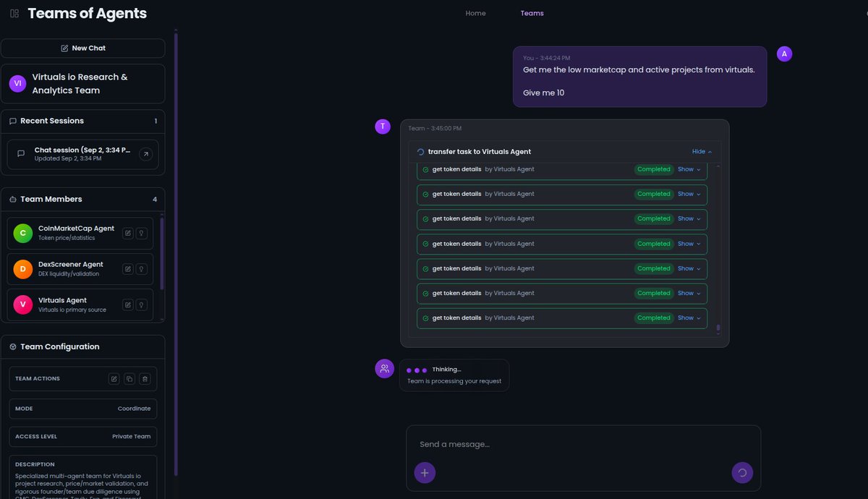
Task: Switch to the Teams tab
Action: pyautogui.click(x=532, y=13)
